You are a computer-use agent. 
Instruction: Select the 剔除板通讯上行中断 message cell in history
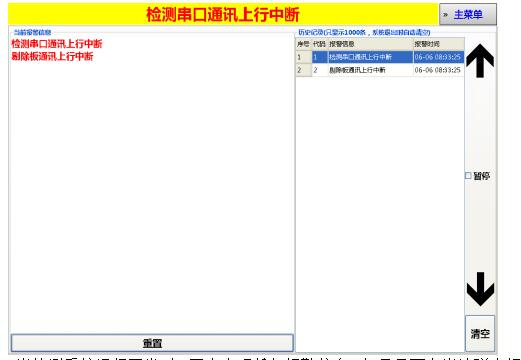(x=370, y=70)
